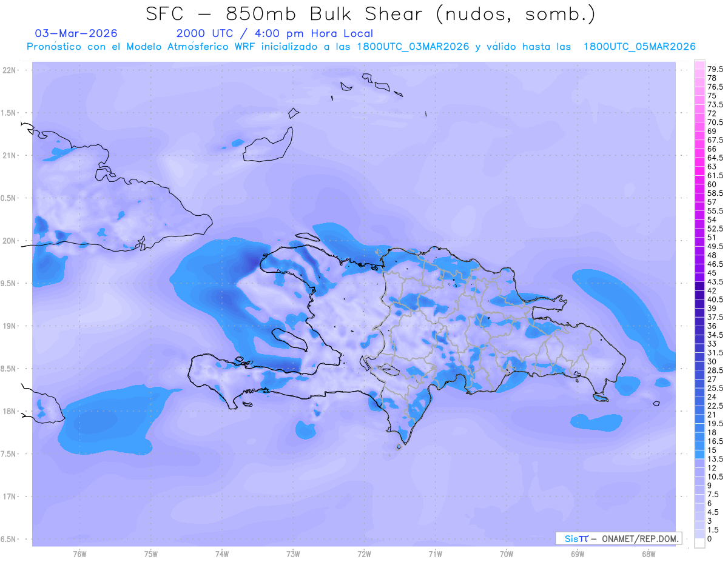Click the '20N' latitude label
The image size is (728, 562).
[x=9, y=241]
